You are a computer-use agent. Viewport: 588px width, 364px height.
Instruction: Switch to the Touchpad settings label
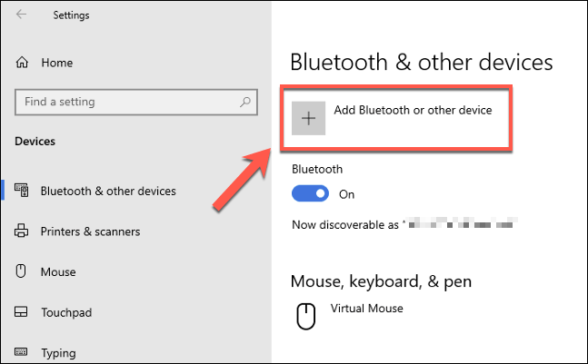67,312
